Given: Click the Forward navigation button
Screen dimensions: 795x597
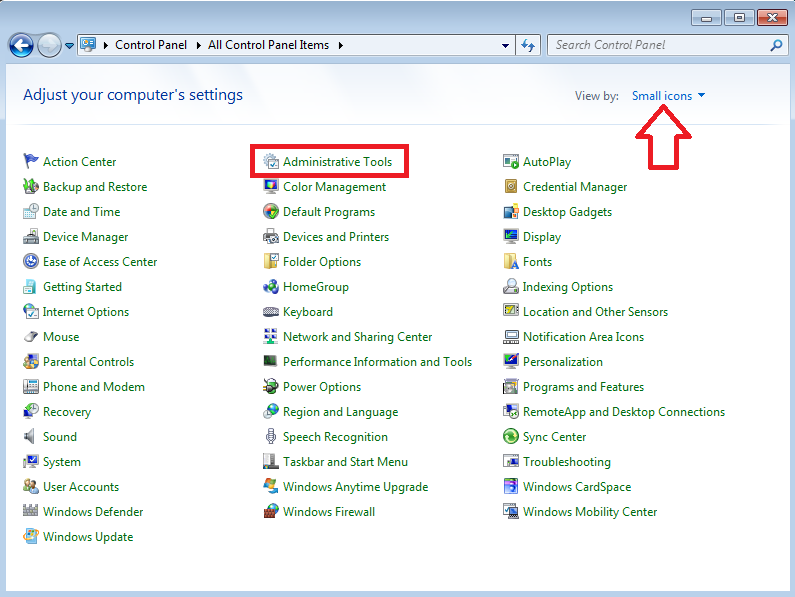Looking at the screenshot, I should tap(49, 46).
